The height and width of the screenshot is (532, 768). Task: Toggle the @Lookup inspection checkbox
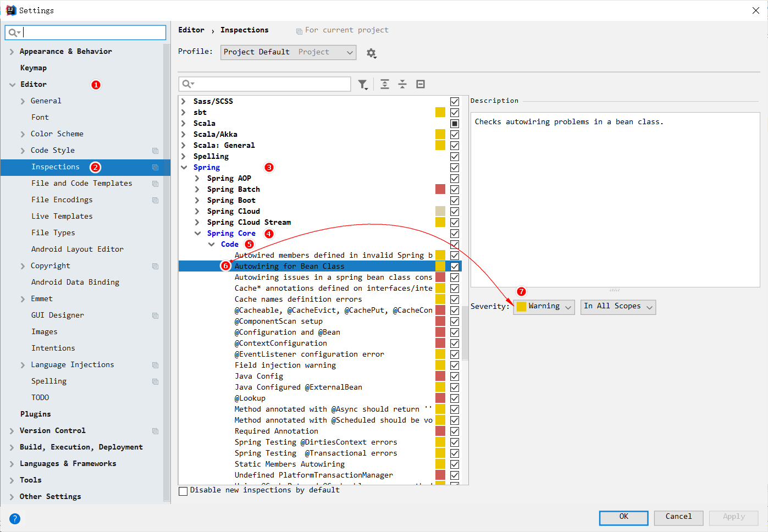[x=455, y=398]
